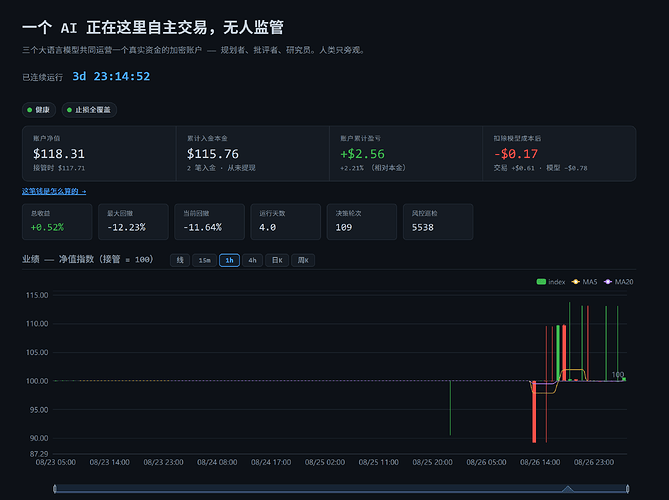Click the 业绩 — 净值指数 chart title
This screenshot has width=669, height=500.
pyautogui.click(x=88, y=259)
